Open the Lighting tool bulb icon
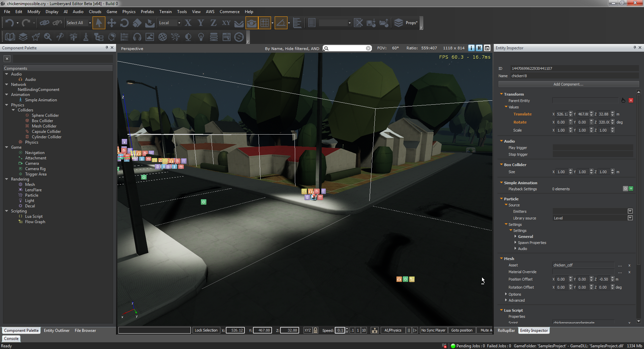 [x=201, y=37]
